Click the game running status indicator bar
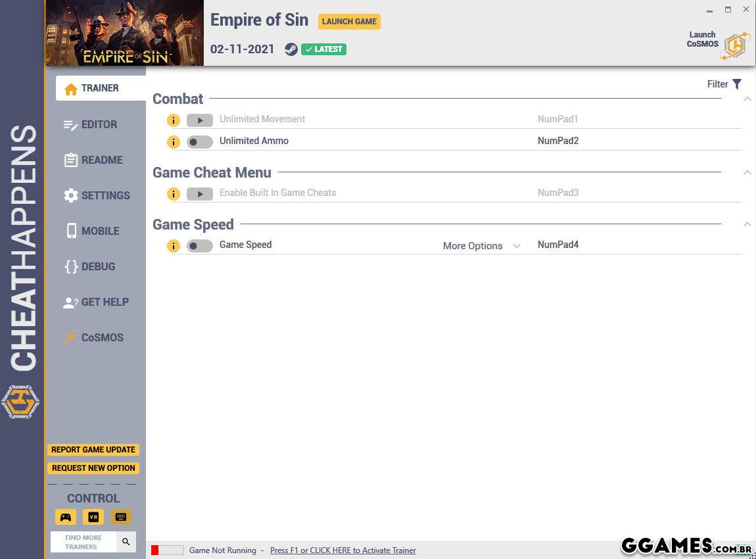 [168, 550]
